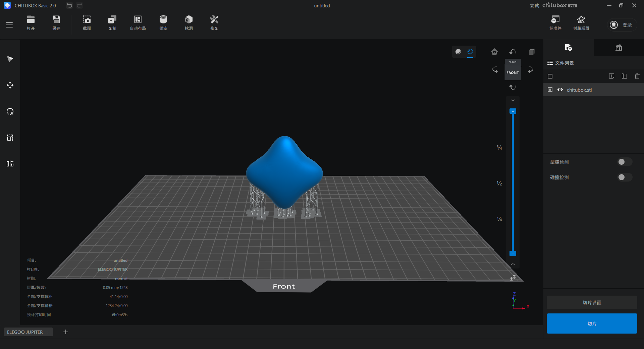Click chevron down above layer slider
Viewport: 644px width, 349px height.
pyautogui.click(x=513, y=100)
